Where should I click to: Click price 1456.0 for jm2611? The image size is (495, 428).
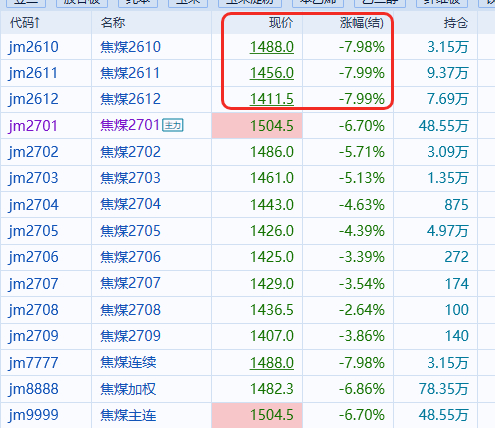click(272, 73)
